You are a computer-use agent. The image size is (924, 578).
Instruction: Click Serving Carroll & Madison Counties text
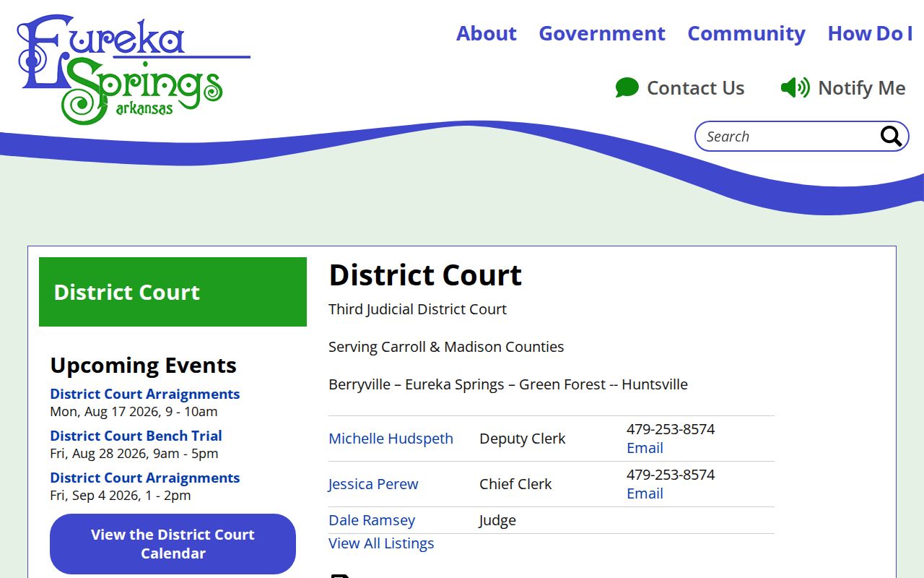pos(446,347)
